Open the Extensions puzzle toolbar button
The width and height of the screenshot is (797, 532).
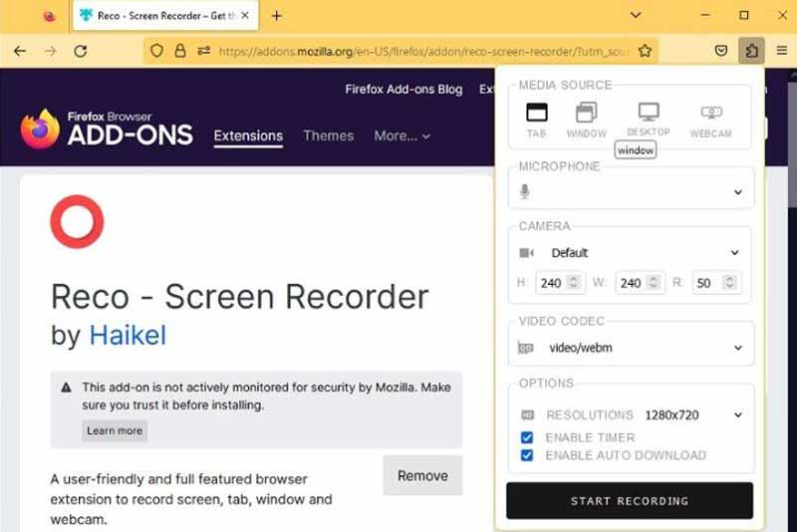(x=751, y=50)
